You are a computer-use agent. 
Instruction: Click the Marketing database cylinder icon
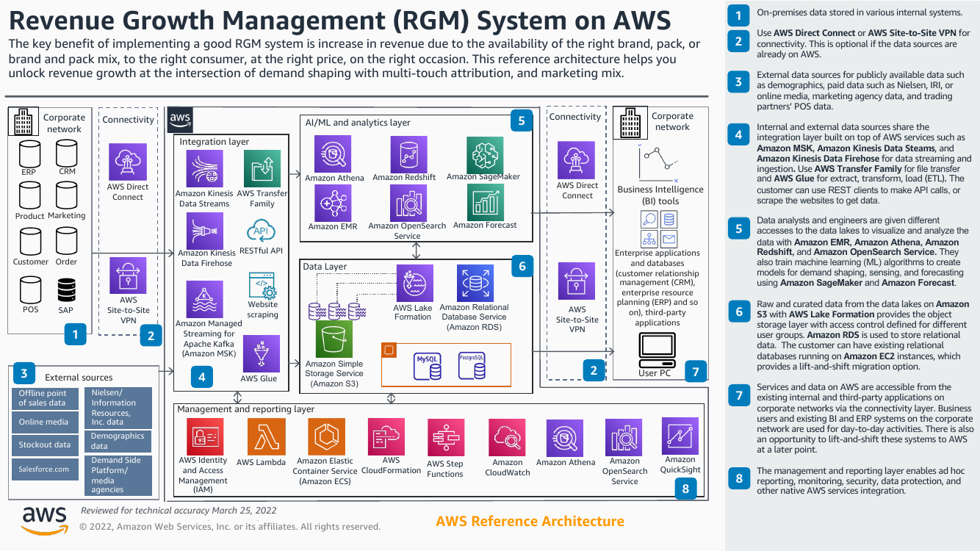67,197
